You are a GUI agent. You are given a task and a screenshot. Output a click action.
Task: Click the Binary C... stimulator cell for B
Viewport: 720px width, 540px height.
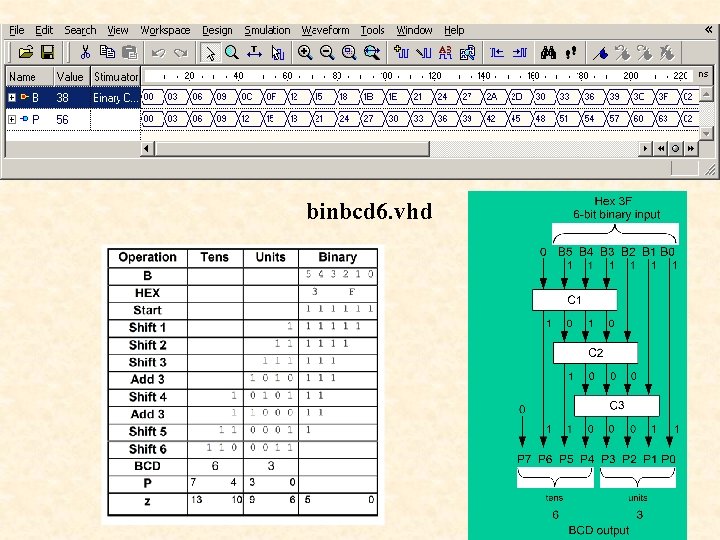click(115, 98)
